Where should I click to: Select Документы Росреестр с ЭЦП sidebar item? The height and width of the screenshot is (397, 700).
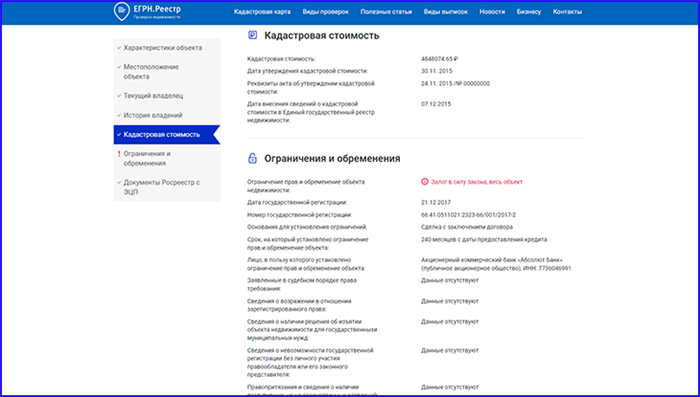point(167,187)
